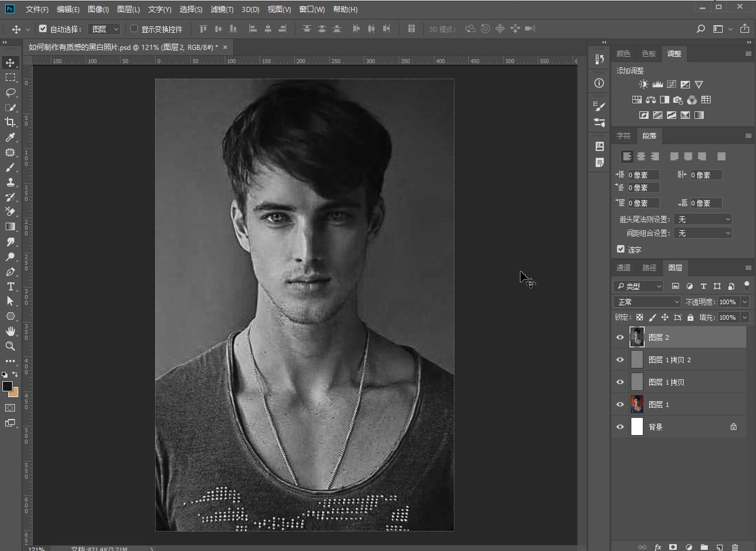Click the left align text button
756x551 pixels.
pos(627,156)
